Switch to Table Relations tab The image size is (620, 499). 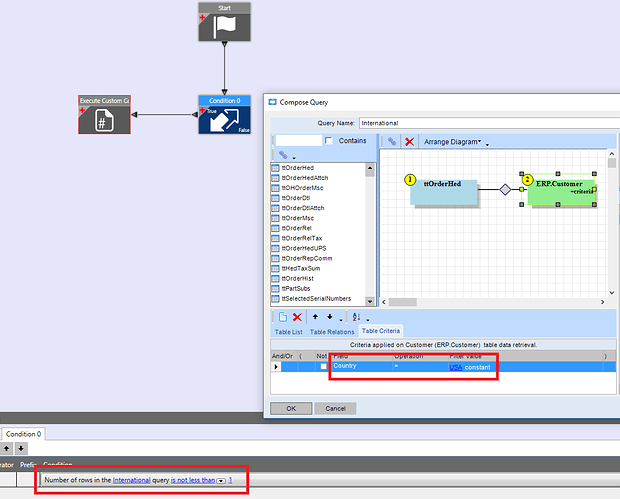(x=332, y=332)
